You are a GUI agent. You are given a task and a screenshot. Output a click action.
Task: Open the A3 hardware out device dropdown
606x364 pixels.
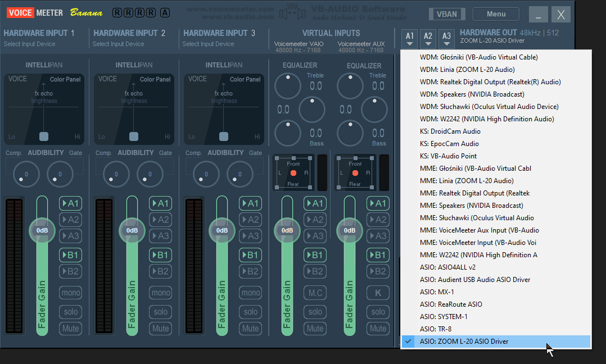446,39
